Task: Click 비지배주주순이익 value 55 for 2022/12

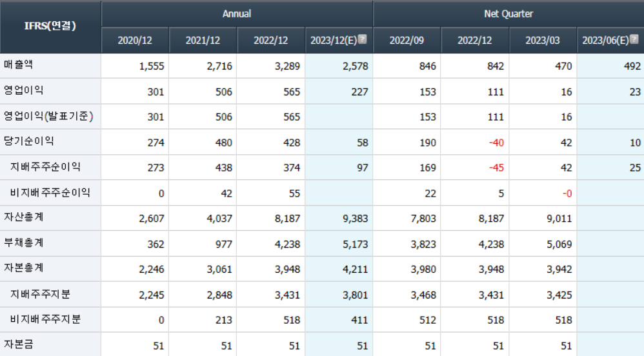Action: pos(294,193)
